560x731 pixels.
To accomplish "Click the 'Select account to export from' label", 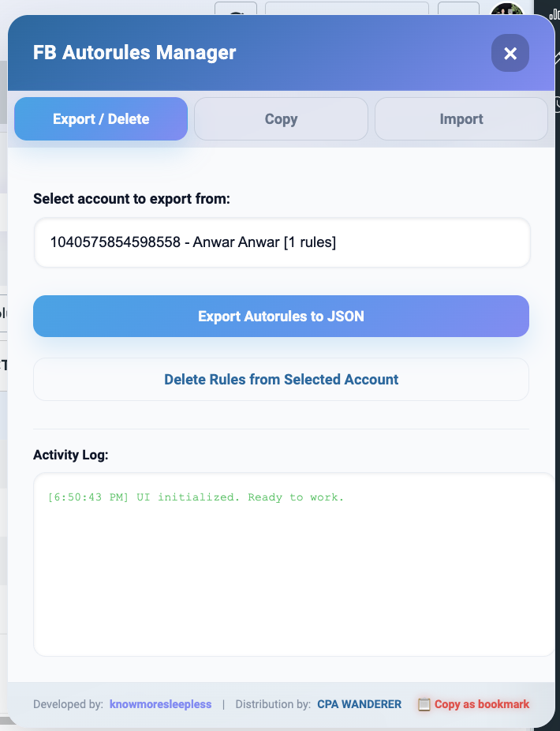I will click(x=132, y=199).
